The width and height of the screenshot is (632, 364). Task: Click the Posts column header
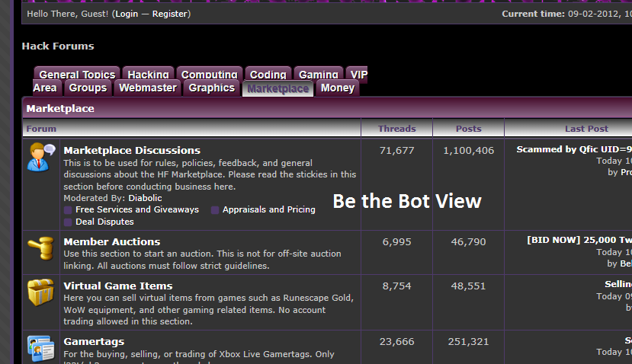tap(468, 129)
